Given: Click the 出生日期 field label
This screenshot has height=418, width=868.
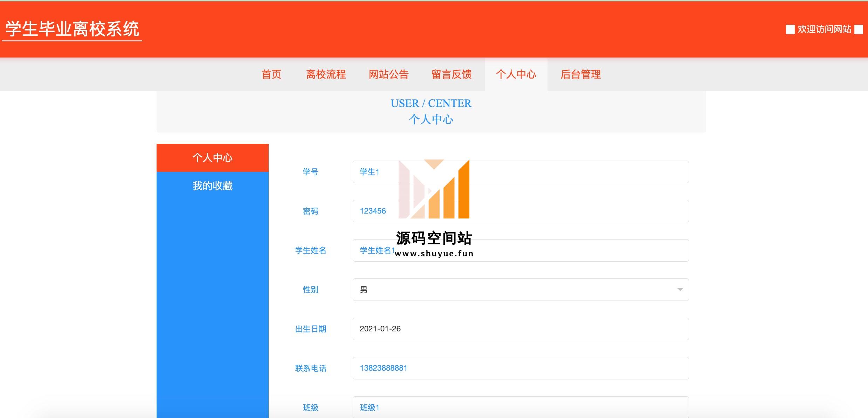Looking at the screenshot, I should coord(310,329).
